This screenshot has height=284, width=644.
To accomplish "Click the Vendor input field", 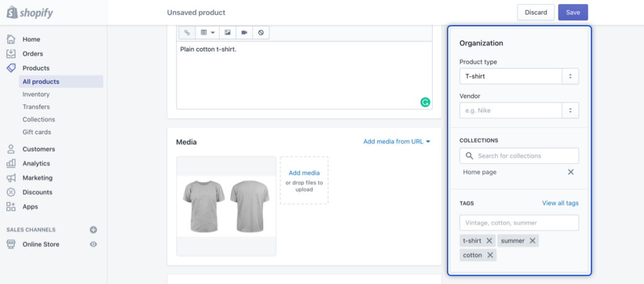I will coord(511,111).
